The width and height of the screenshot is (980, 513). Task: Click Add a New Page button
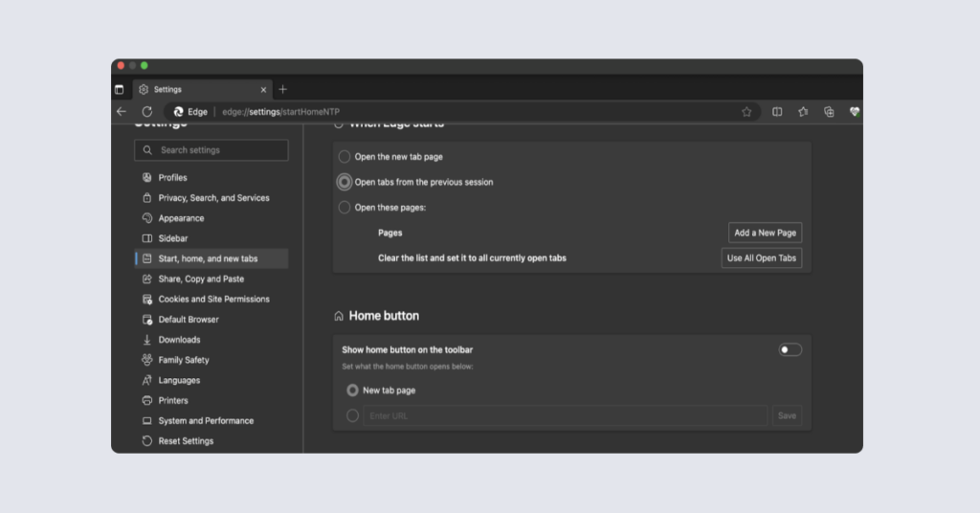(765, 233)
